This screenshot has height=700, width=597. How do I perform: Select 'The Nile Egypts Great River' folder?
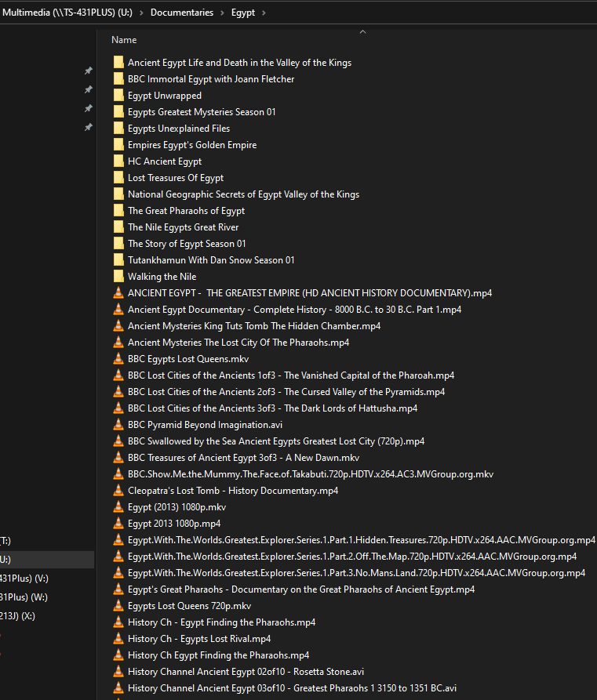[x=184, y=227]
